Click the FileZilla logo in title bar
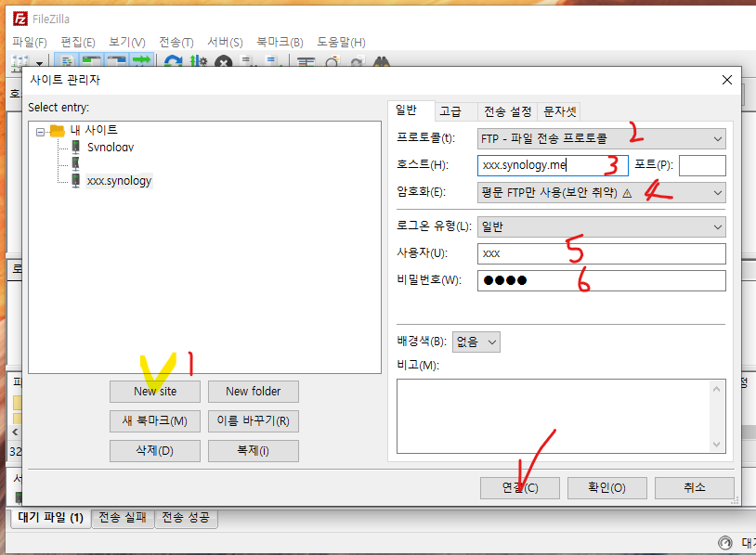Screen dimensions: 756x555 (x=20, y=19)
